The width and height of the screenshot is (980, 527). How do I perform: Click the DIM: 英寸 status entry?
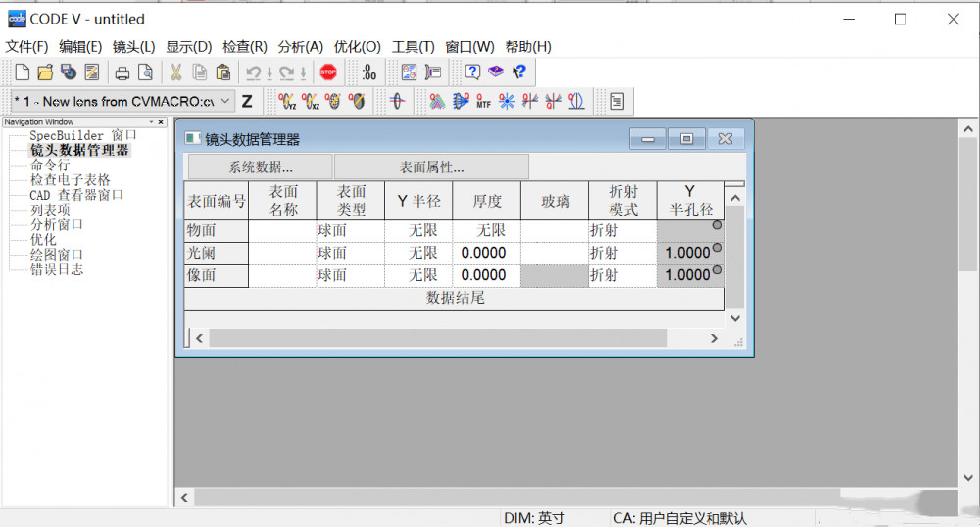pyautogui.click(x=534, y=518)
